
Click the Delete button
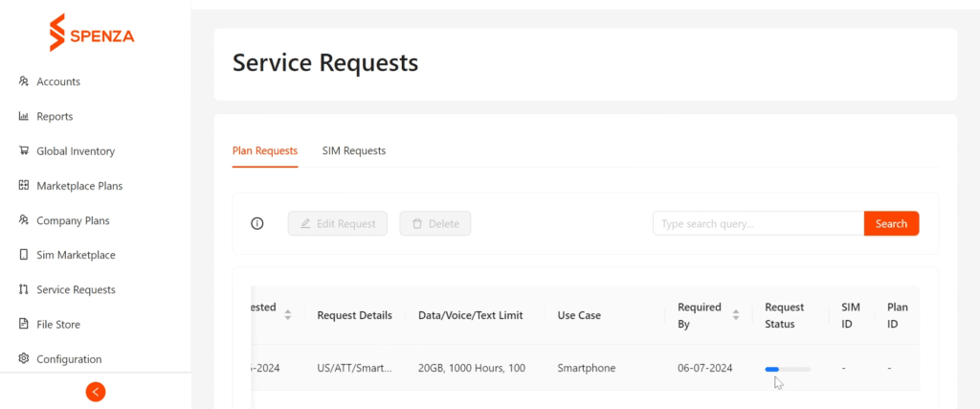pos(435,223)
